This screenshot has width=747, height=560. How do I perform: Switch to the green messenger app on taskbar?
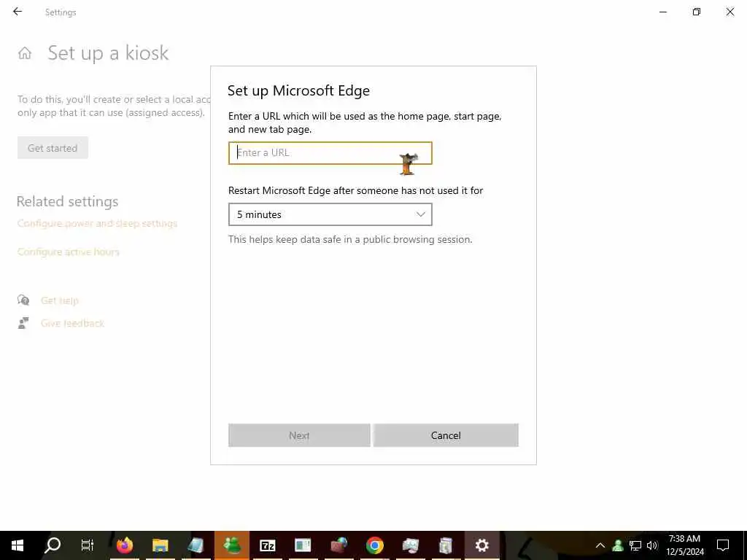(x=232, y=545)
